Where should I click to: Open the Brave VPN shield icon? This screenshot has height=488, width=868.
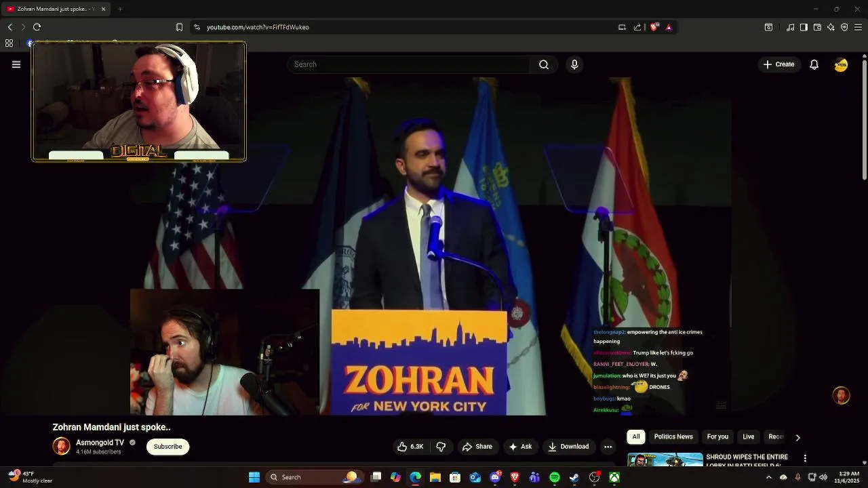point(844,27)
